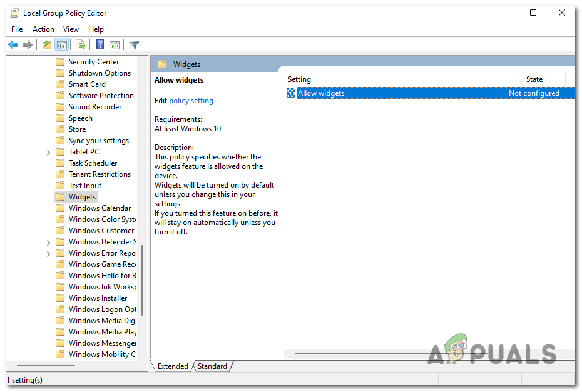Click the Back arrow toolbar icon
Image resolution: width=582 pixels, height=392 pixels.
(13, 45)
